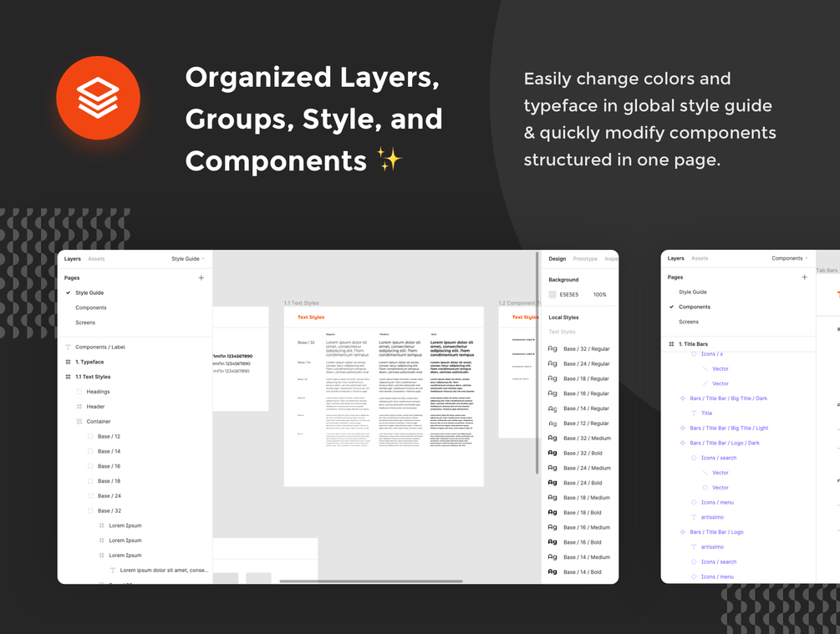
Task: Click the vertical canvas scrollbar
Action: (537, 363)
